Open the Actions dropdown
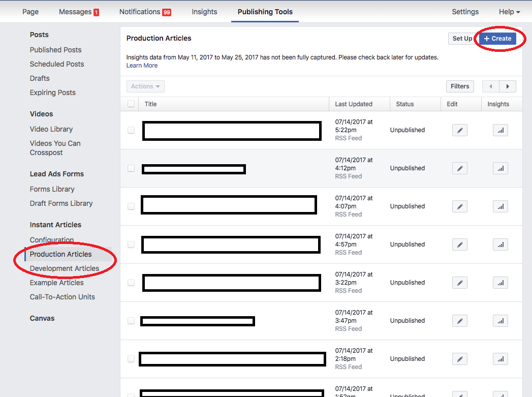The image size is (532, 397). click(145, 86)
